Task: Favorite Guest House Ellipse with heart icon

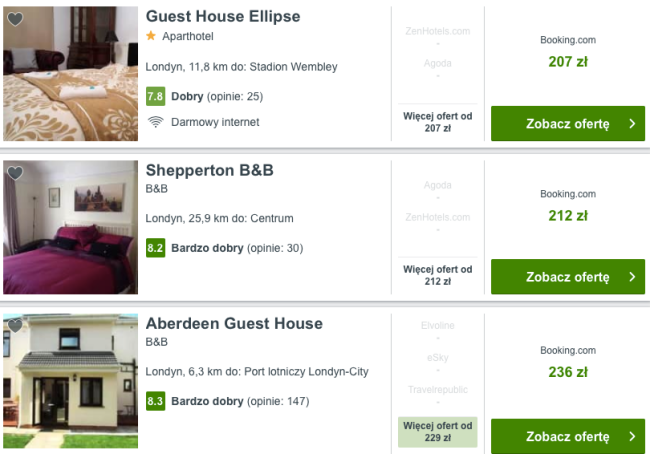Action: pyautogui.click(x=15, y=19)
